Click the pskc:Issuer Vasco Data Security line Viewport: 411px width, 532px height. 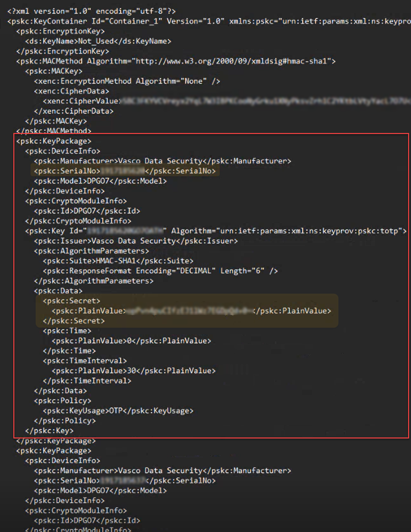136,241
